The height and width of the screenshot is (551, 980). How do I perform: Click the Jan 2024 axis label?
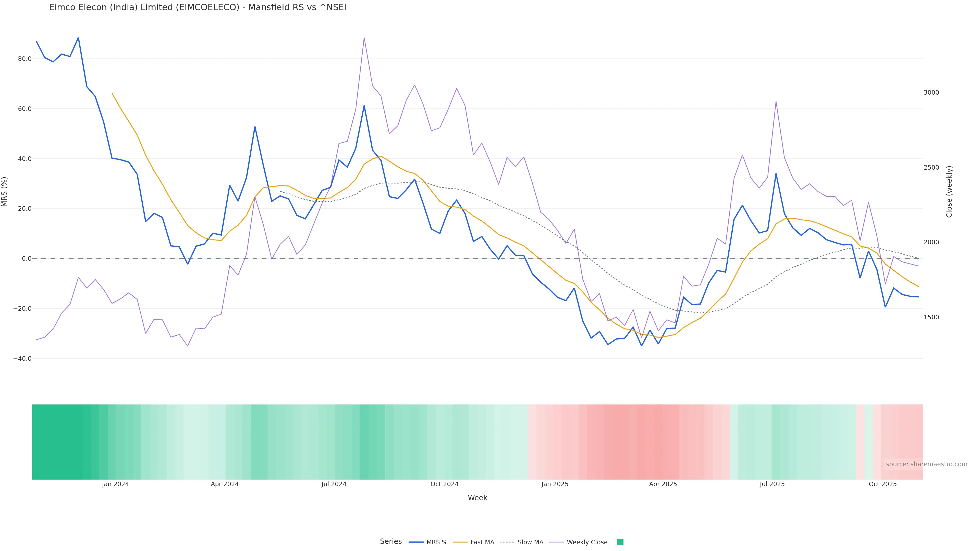coord(115,484)
